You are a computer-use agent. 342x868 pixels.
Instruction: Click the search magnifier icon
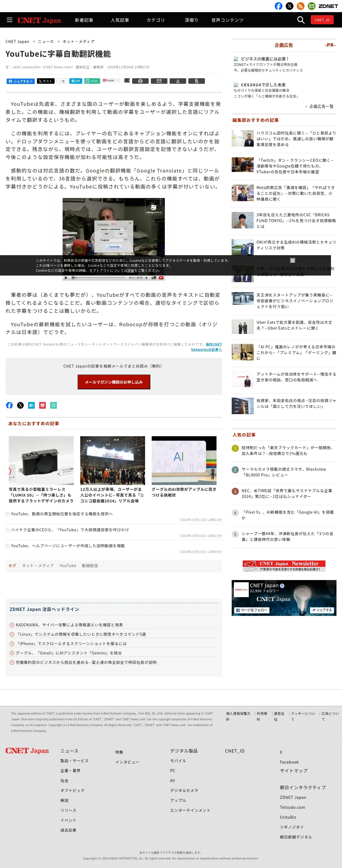tap(301, 20)
